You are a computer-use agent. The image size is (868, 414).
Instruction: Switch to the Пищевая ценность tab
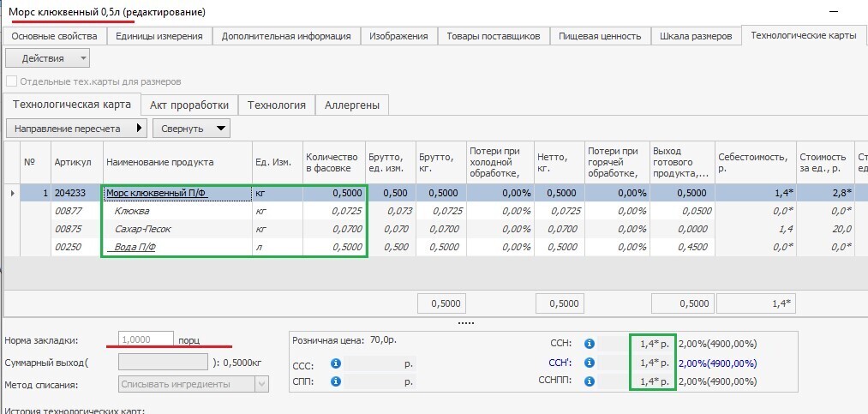click(x=600, y=36)
